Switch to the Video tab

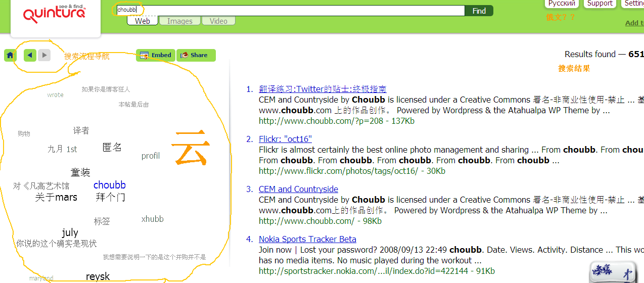click(x=218, y=21)
